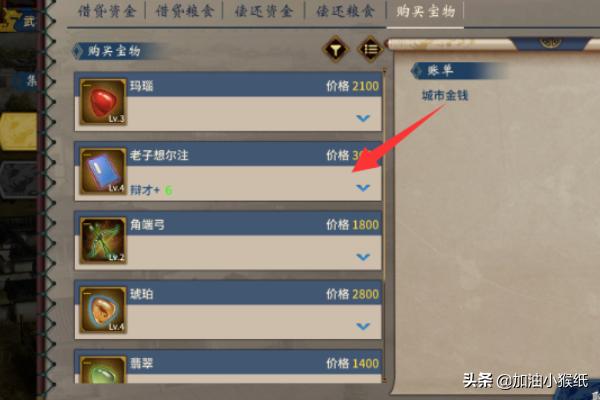Click the item list vertical scrollbar

[x=385, y=226]
